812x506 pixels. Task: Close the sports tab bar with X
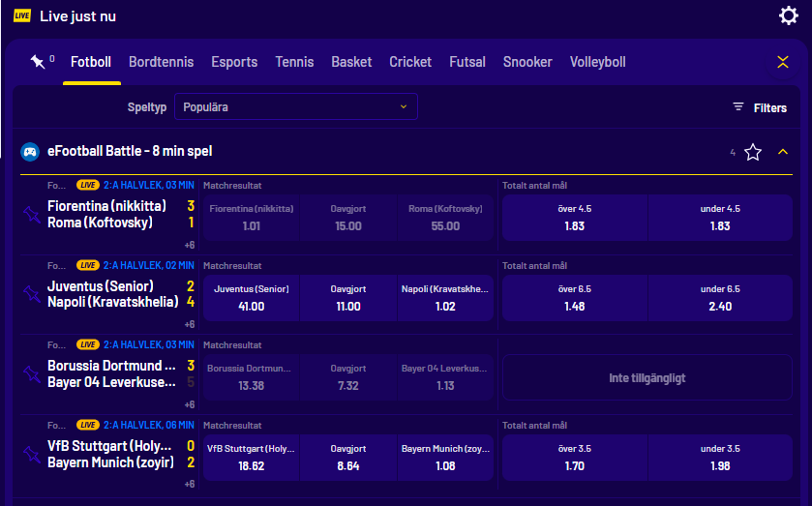tap(783, 62)
